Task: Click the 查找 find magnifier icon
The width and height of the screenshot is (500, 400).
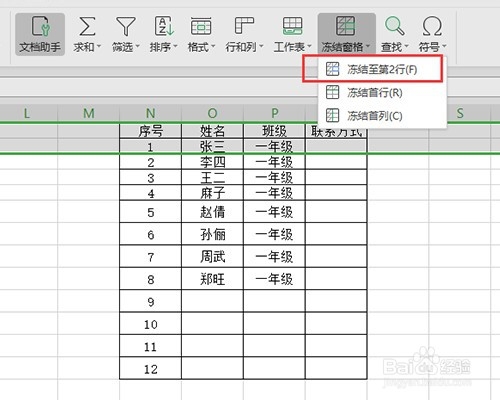Action: click(395, 26)
